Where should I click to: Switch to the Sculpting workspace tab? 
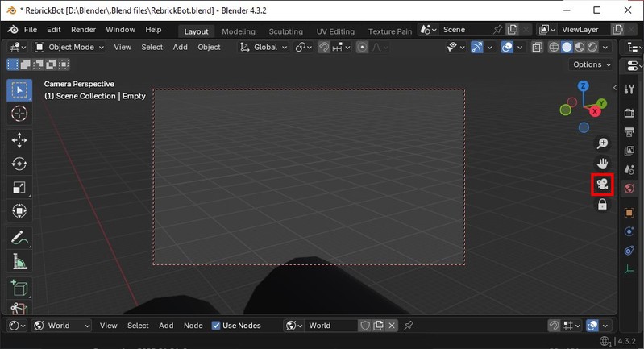[x=285, y=31]
